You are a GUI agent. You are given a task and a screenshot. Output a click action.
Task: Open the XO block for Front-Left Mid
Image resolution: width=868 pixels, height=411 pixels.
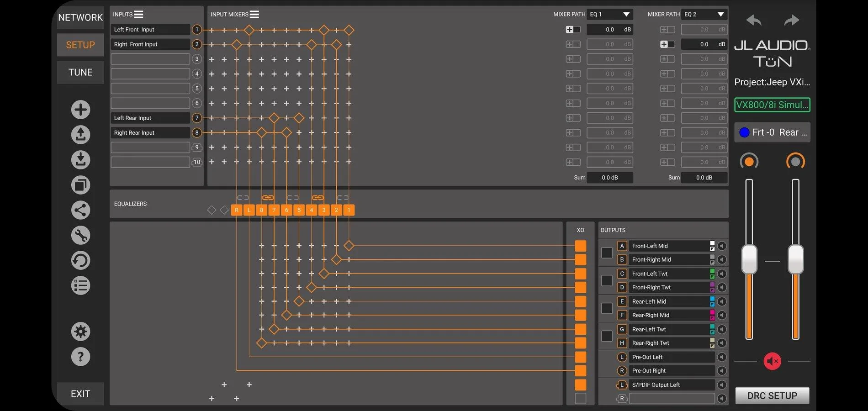click(580, 246)
